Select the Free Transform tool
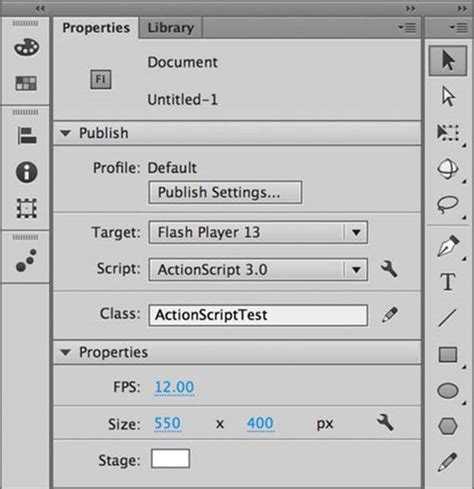474x489 pixels. [x=448, y=133]
